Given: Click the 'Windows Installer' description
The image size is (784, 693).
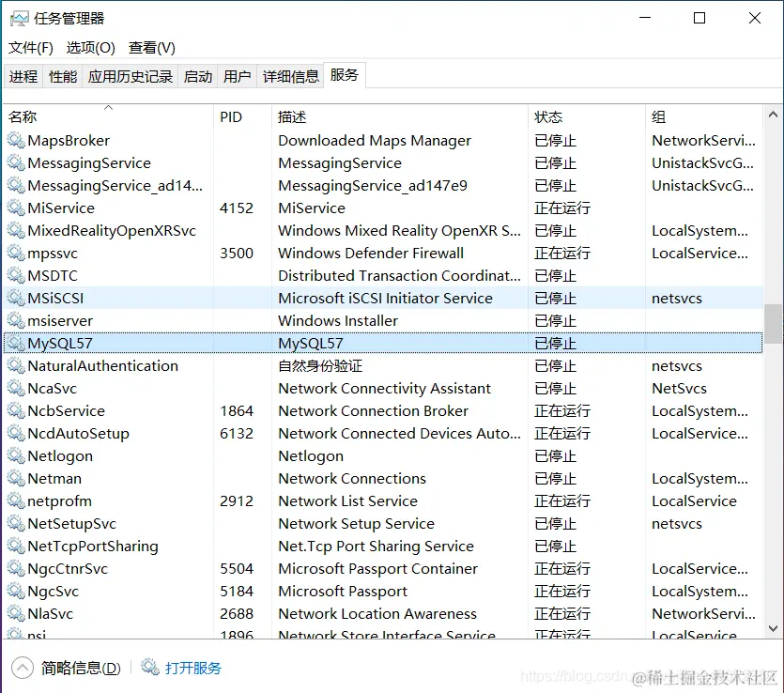Looking at the screenshot, I should [x=338, y=320].
